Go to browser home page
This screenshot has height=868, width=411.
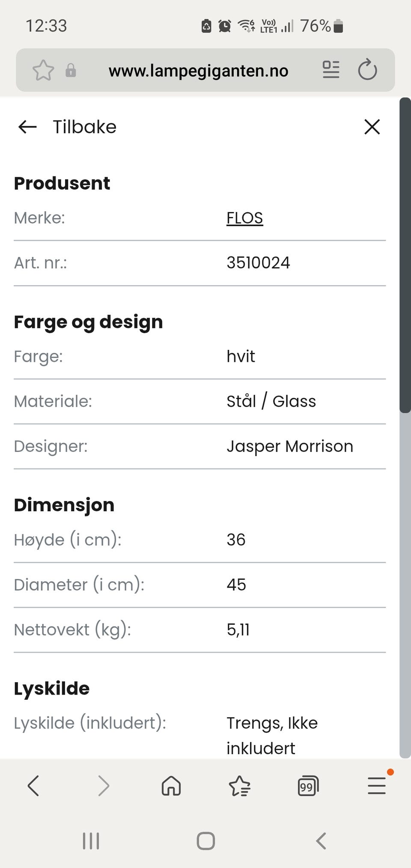click(x=171, y=786)
